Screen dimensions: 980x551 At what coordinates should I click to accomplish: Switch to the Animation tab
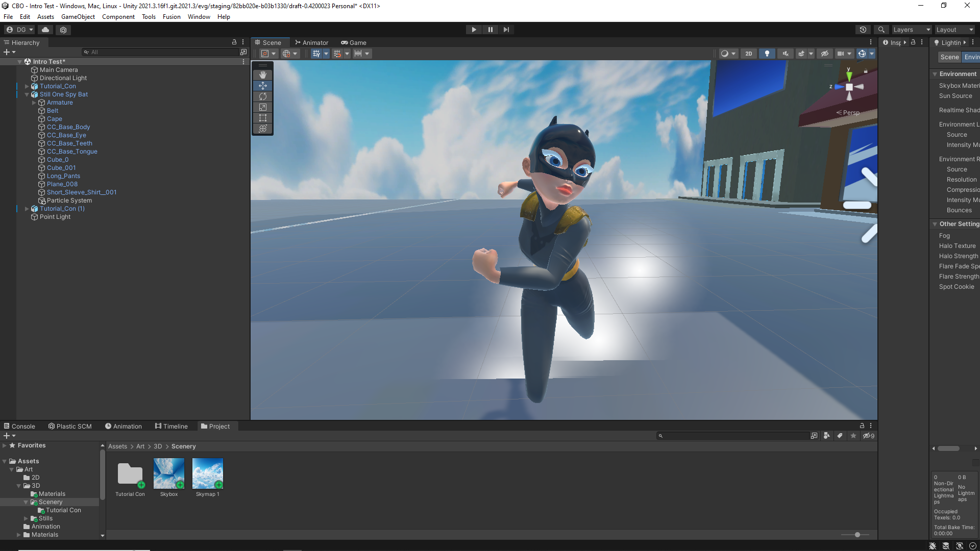coord(124,426)
